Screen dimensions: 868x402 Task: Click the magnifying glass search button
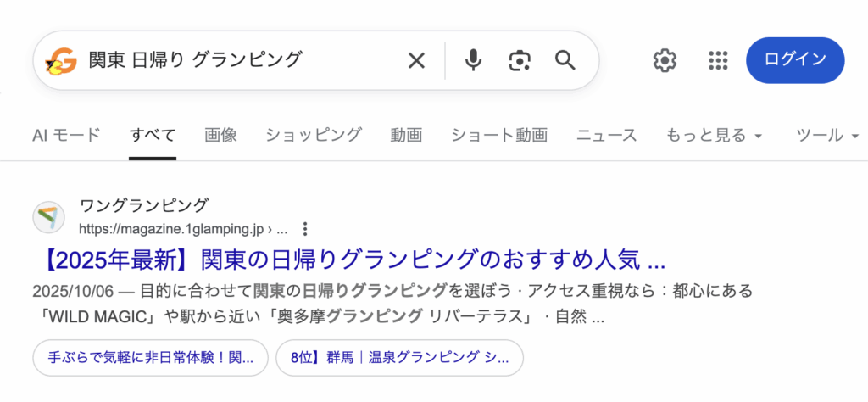[x=565, y=60]
